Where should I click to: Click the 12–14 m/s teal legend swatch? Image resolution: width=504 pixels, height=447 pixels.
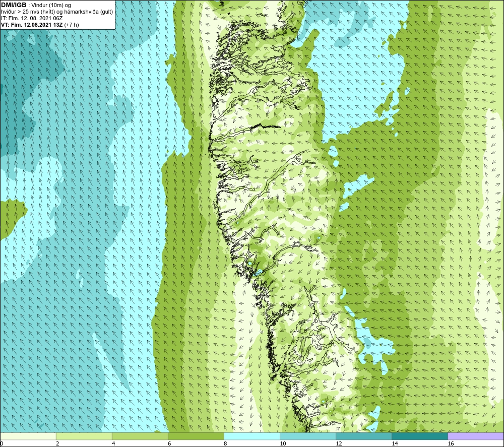(x=364, y=436)
